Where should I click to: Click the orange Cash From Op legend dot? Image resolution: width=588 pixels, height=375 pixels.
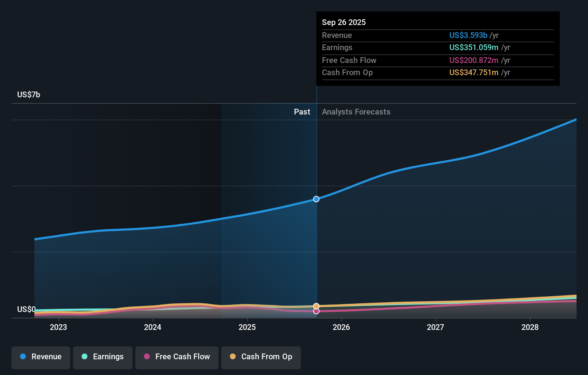coord(233,357)
